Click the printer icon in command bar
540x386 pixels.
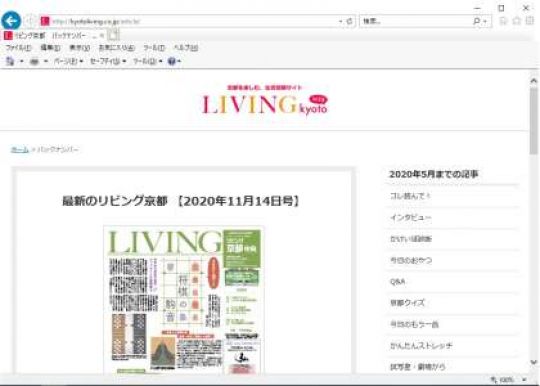34,62
